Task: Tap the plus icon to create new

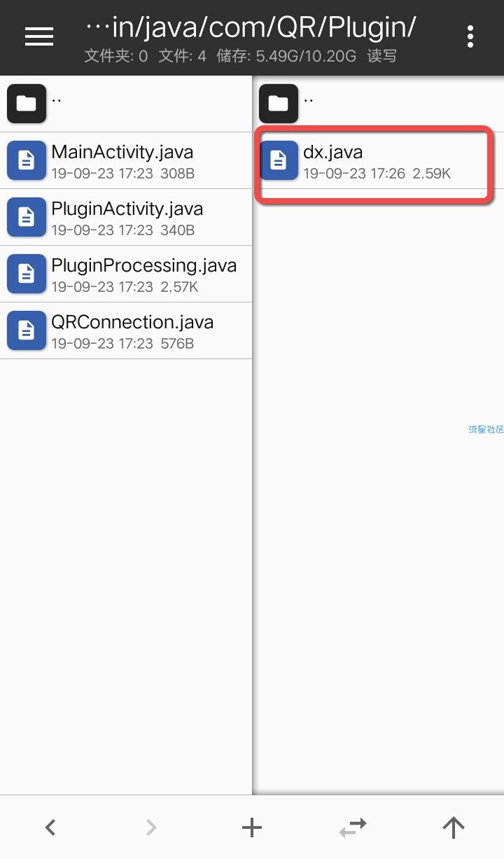Action: click(252, 827)
